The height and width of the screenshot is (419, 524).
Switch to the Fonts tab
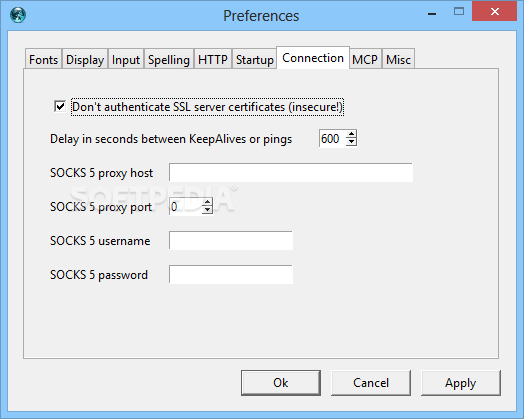click(x=43, y=59)
